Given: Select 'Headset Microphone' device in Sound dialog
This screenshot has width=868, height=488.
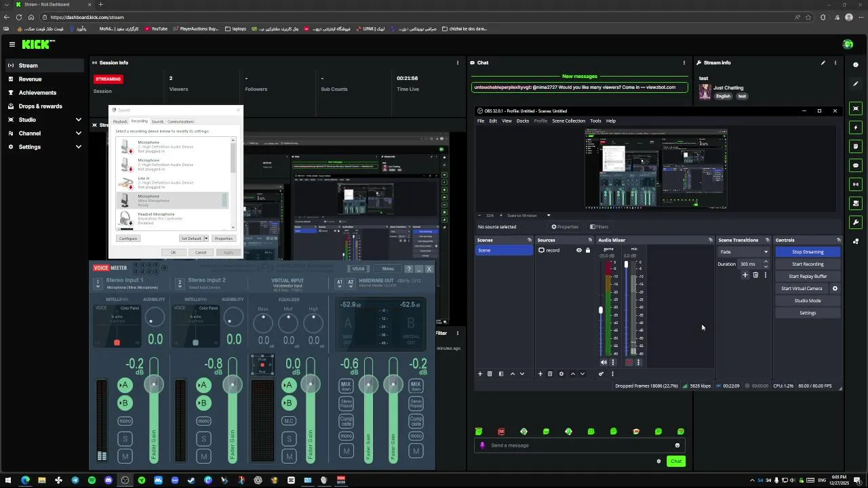Looking at the screenshot, I should (x=173, y=218).
